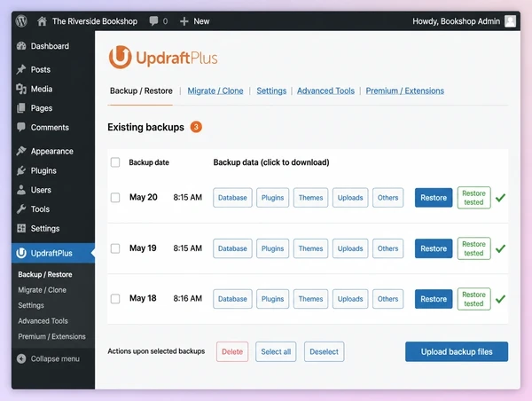The height and width of the screenshot is (401, 532).
Task: Click the New label in admin bar
Action: point(201,21)
